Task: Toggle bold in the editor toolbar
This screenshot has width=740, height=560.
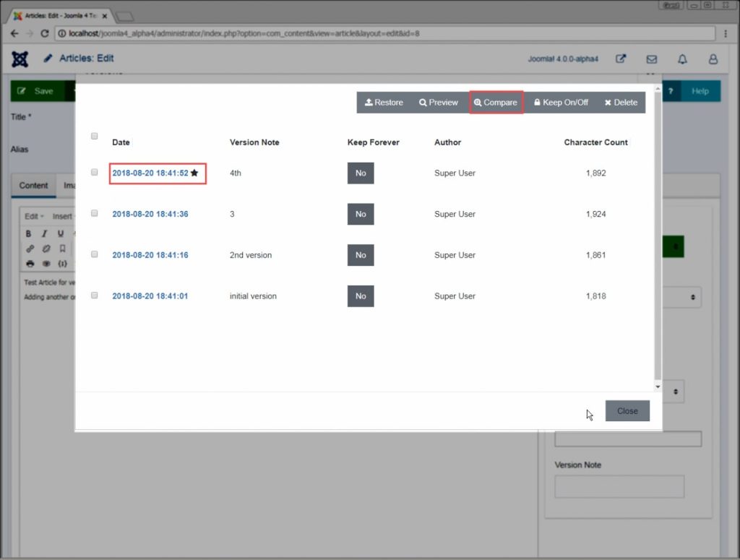Action: [28, 233]
